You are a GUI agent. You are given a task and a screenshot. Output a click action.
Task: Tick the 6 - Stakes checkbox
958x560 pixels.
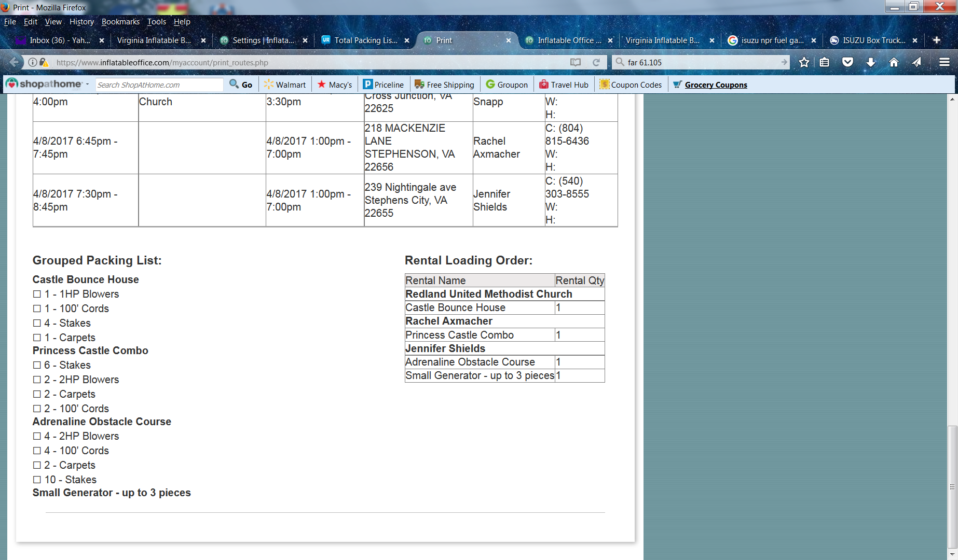pyautogui.click(x=37, y=365)
